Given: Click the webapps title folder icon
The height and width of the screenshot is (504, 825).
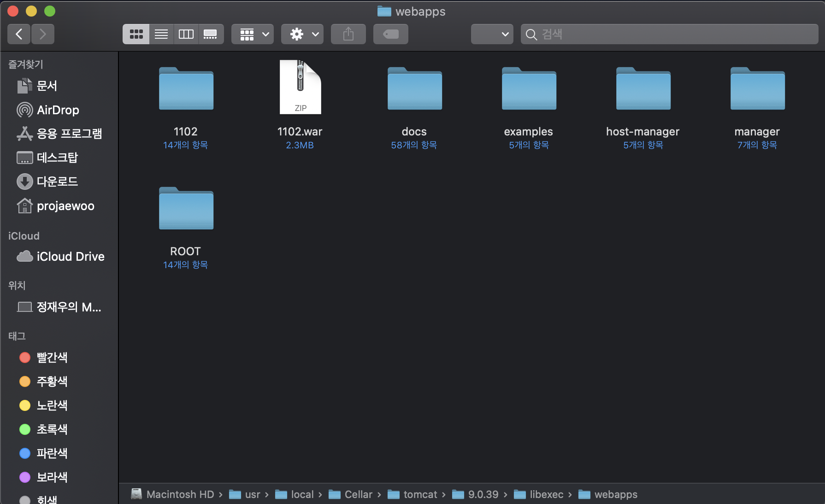Looking at the screenshot, I should click(384, 11).
